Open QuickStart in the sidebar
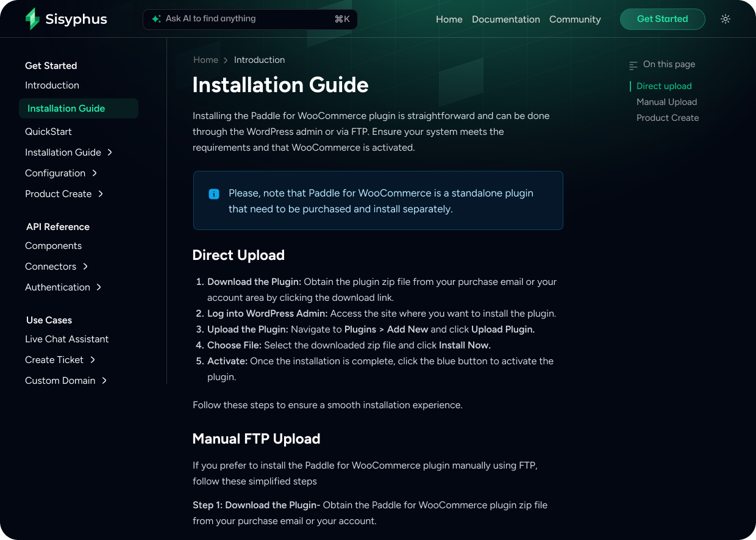Screen dimensions: 756x540 point(48,132)
